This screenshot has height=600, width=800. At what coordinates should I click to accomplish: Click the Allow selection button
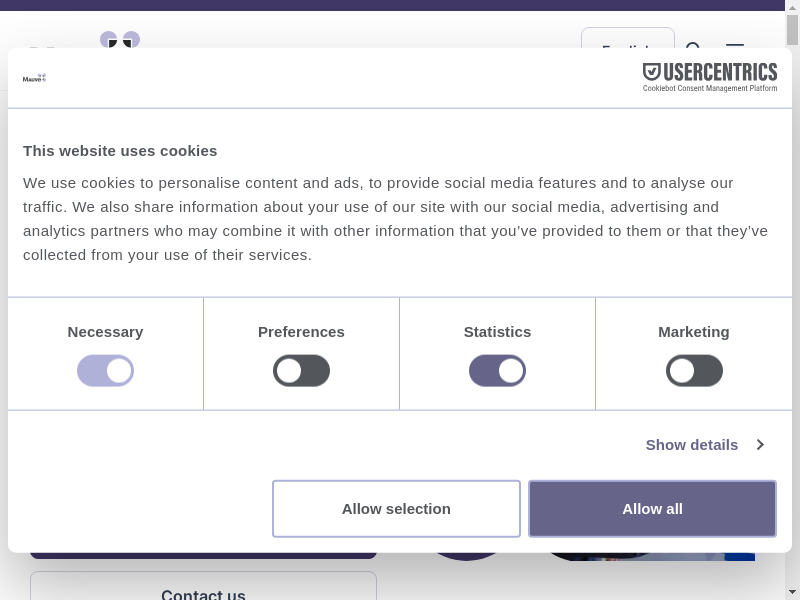tap(396, 509)
